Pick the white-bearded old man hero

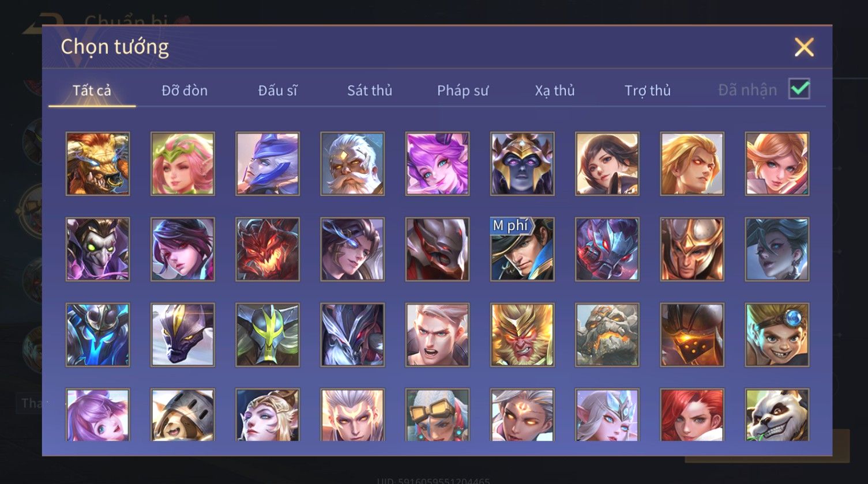[x=352, y=164]
